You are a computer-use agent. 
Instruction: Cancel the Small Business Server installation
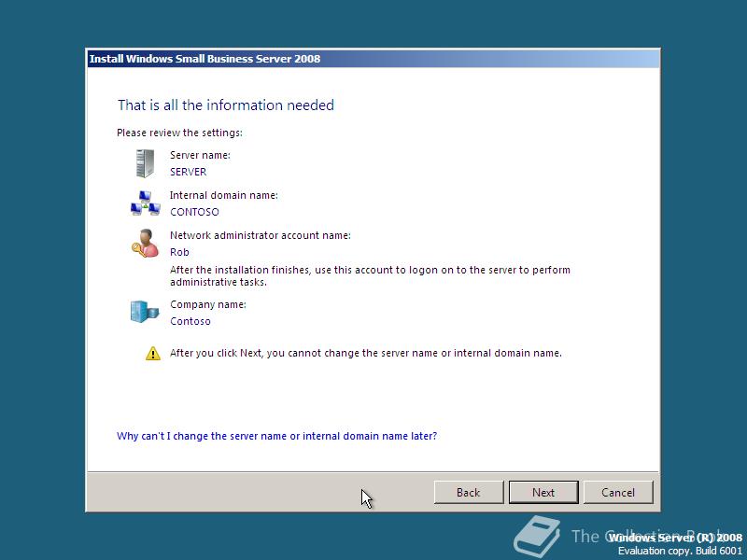click(x=618, y=493)
